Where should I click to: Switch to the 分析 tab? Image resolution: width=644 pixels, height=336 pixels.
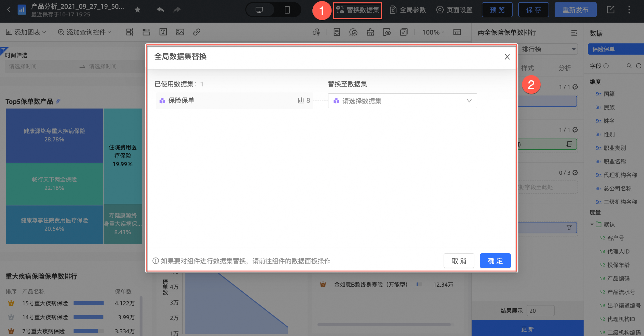point(565,68)
